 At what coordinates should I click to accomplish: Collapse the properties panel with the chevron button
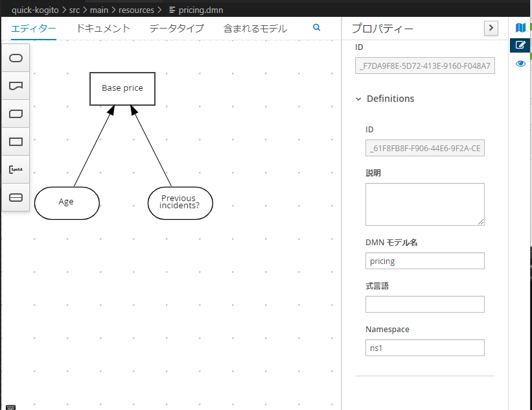pos(491,28)
